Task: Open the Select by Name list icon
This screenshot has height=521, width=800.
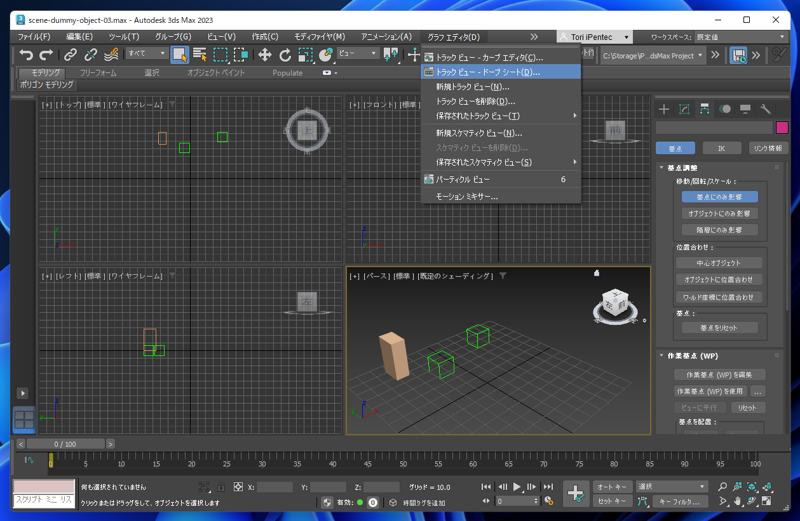Action: click(199, 55)
